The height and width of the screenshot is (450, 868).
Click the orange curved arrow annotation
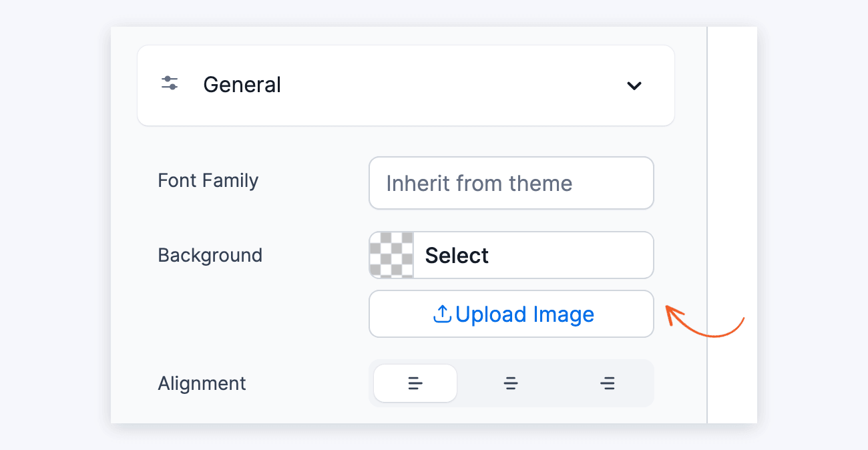[705, 322]
